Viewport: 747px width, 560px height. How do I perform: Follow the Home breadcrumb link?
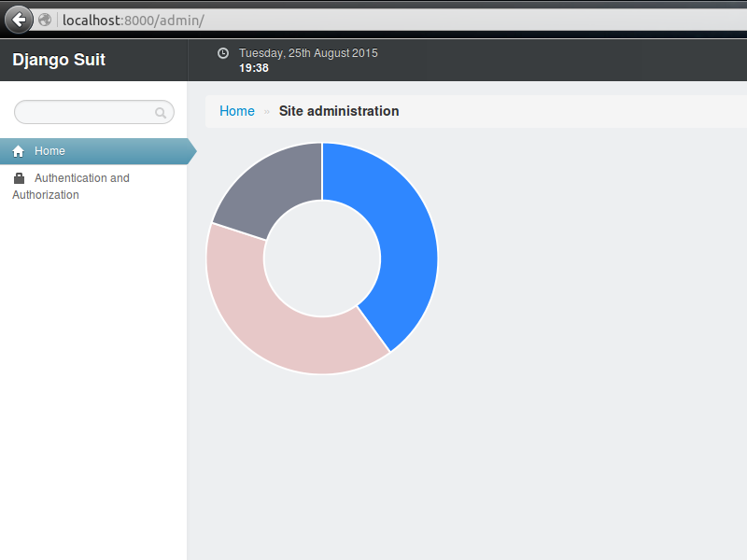(x=237, y=111)
